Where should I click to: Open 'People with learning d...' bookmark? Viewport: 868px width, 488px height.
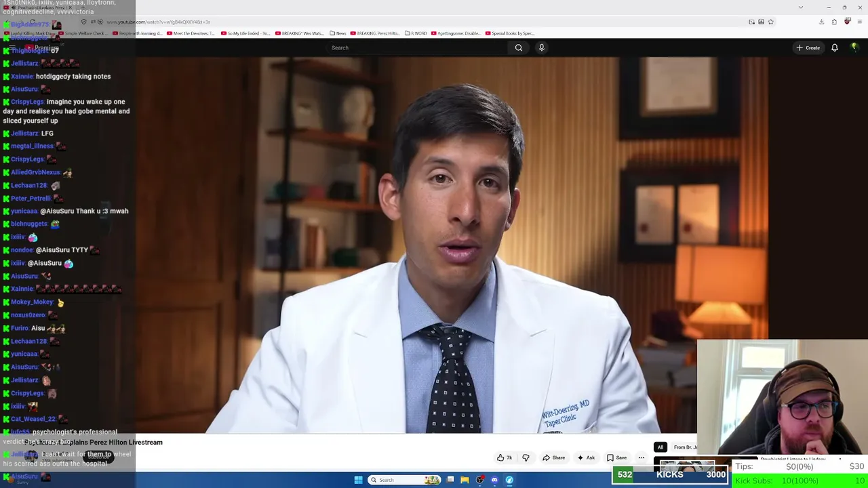[x=137, y=33]
